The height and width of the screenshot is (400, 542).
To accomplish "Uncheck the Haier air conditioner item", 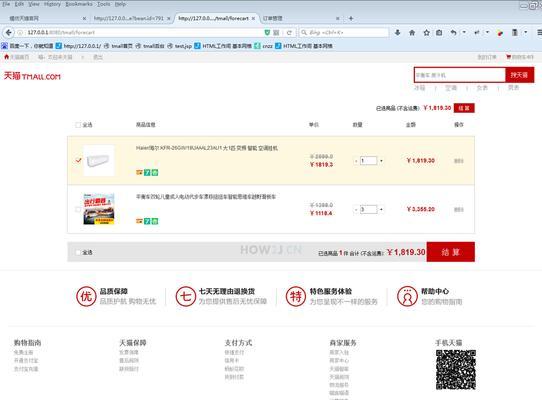I will pos(78,160).
